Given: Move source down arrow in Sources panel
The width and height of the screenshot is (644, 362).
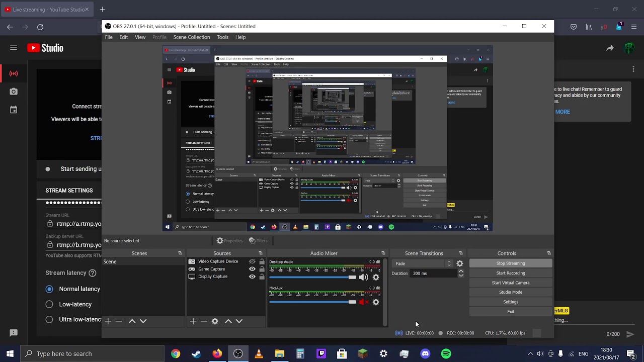Looking at the screenshot, I should [239, 321].
